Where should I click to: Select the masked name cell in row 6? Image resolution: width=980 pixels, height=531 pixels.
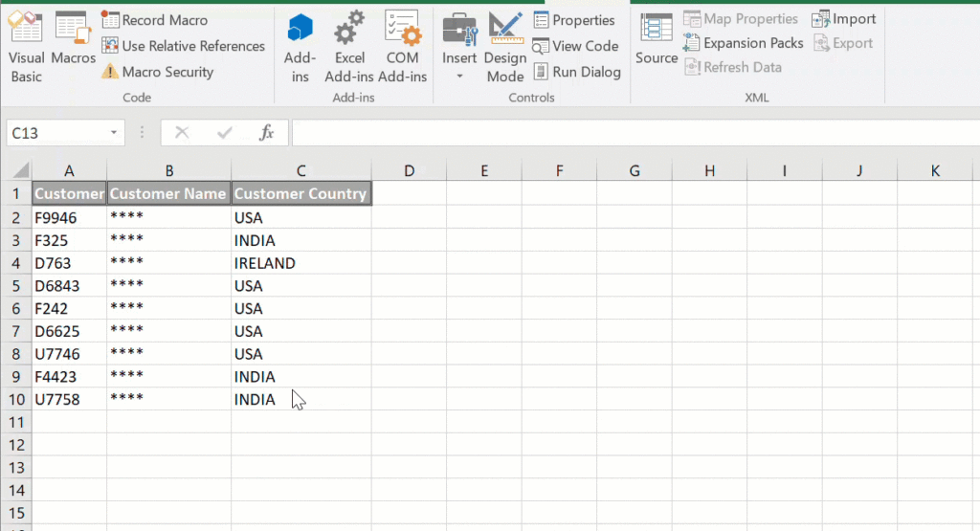[x=168, y=309]
